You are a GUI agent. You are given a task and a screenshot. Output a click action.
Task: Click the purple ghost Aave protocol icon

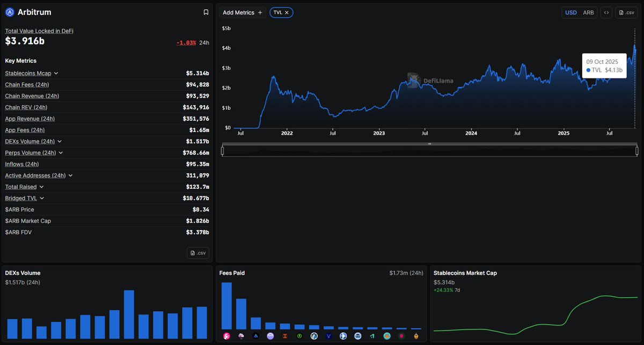pyautogui.click(x=270, y=336)
